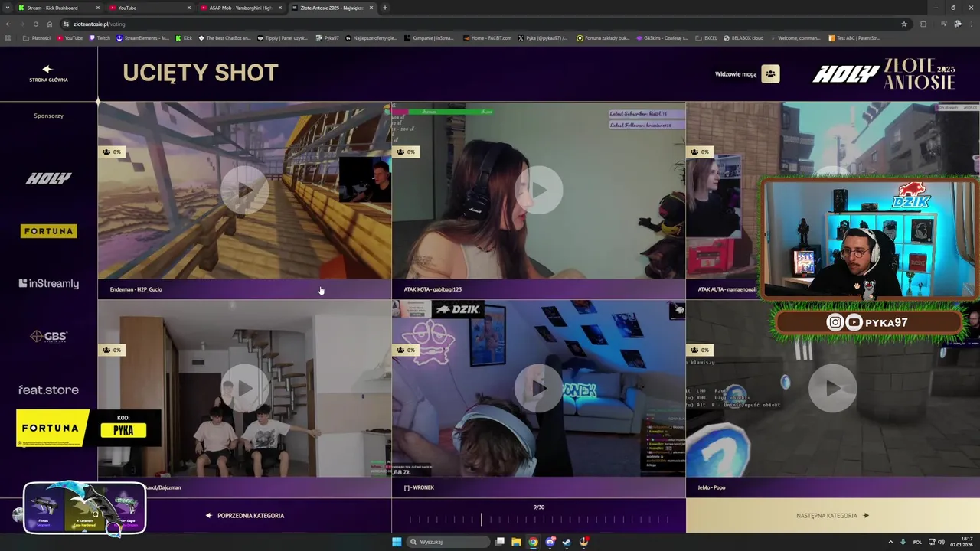Open the G4Skins bookmark

click(663, 37)
